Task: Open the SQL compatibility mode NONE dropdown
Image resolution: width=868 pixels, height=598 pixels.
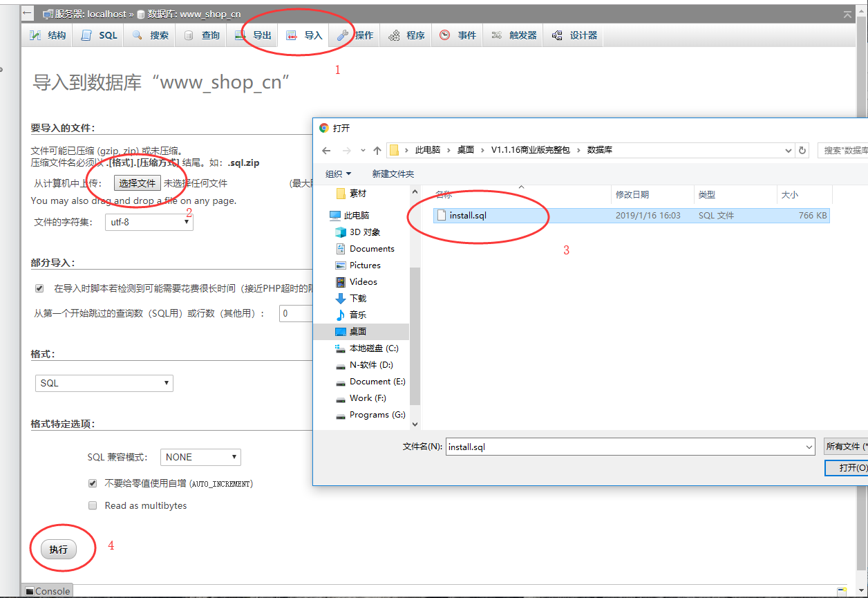Action: coord(200,457)
